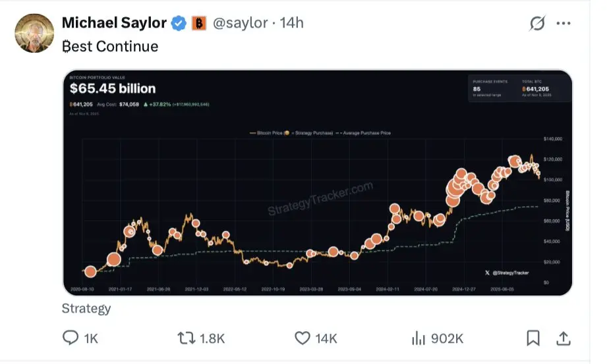Viewport: 607px width, 364px height.
Task: Click the Grok explain-post icon
Action: tap(537, 24)
